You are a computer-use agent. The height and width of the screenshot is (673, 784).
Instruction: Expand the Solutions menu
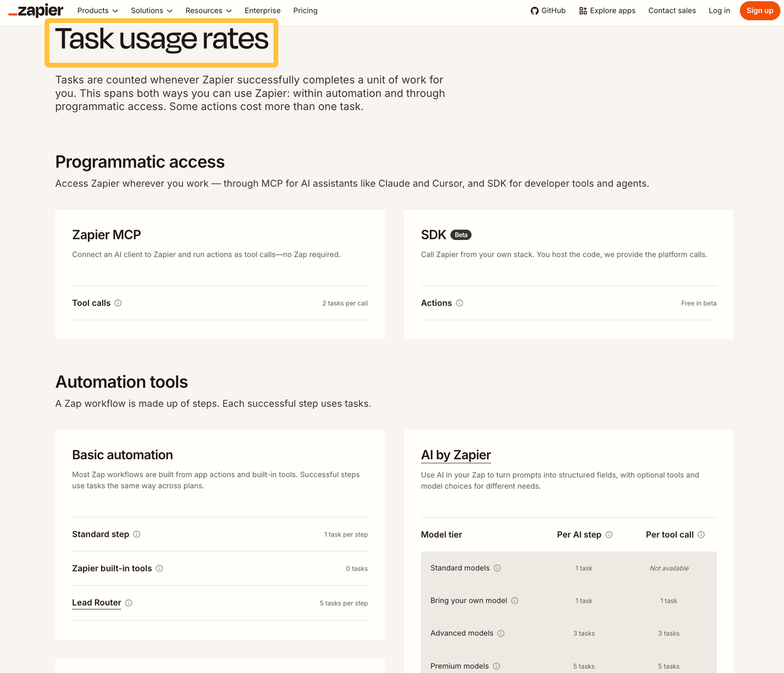click(x=152, y=10)
